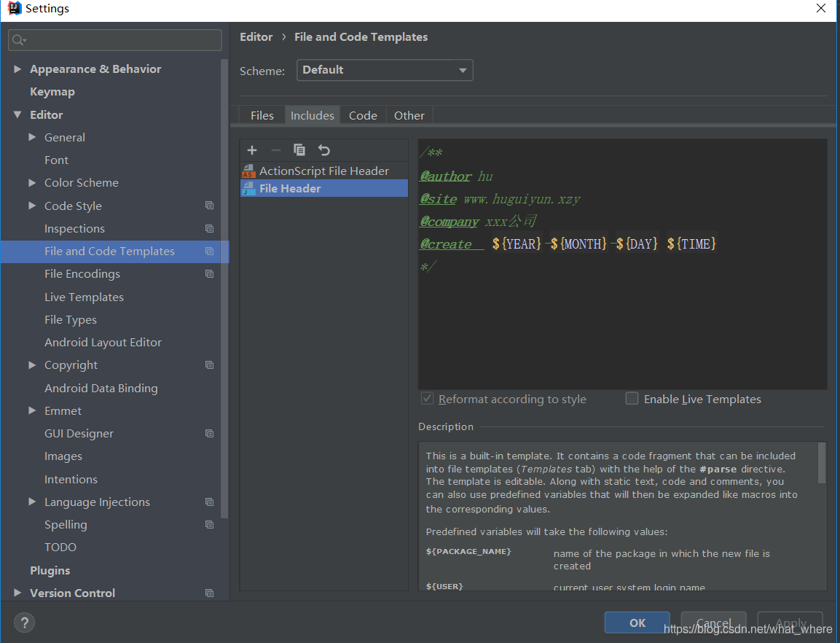Click project-level icon beside GUI Designer
Viewport: 840px width, 643px height.
coord(210,433)
